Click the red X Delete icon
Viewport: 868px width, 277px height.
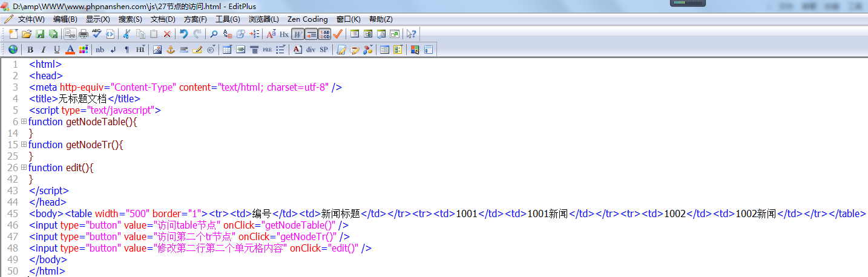point(167,34)
